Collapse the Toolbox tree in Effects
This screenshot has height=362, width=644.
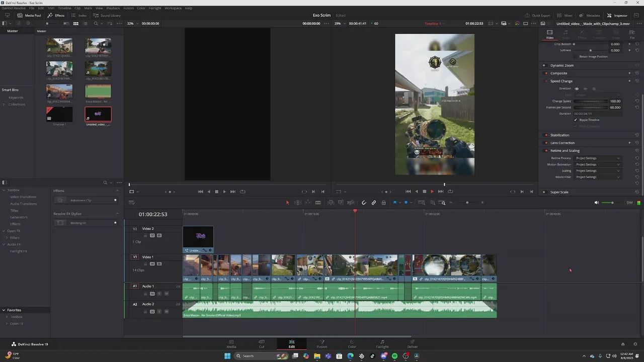coord(4,190)
